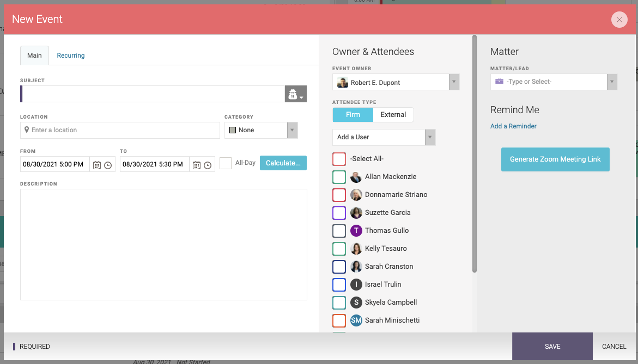Viewport: 638px width, 364px height.
Task: Click the Add a Reminder link
Action: [x=513, y=126]
